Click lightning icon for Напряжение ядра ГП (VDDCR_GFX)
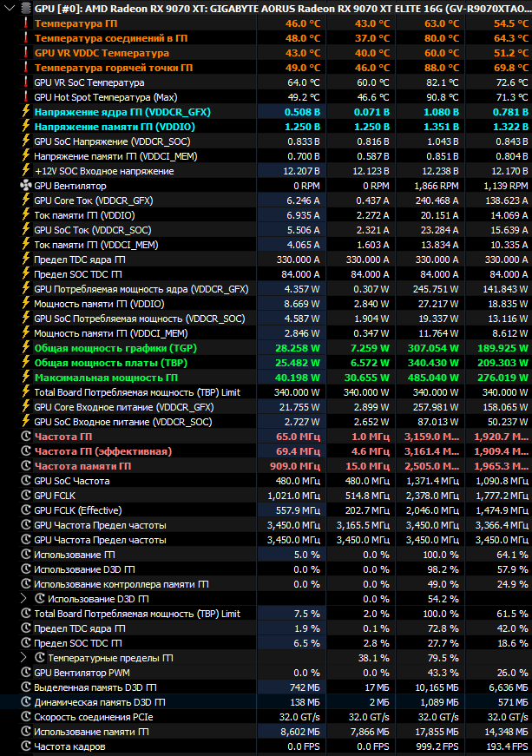The width and height of the screenshot is (532, 756). click(x=26, y=111)
